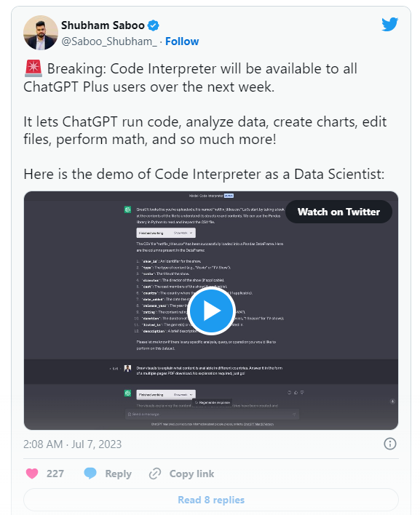420x515 pixels.
Task: Click the blue verified badge
Action: 153,25
